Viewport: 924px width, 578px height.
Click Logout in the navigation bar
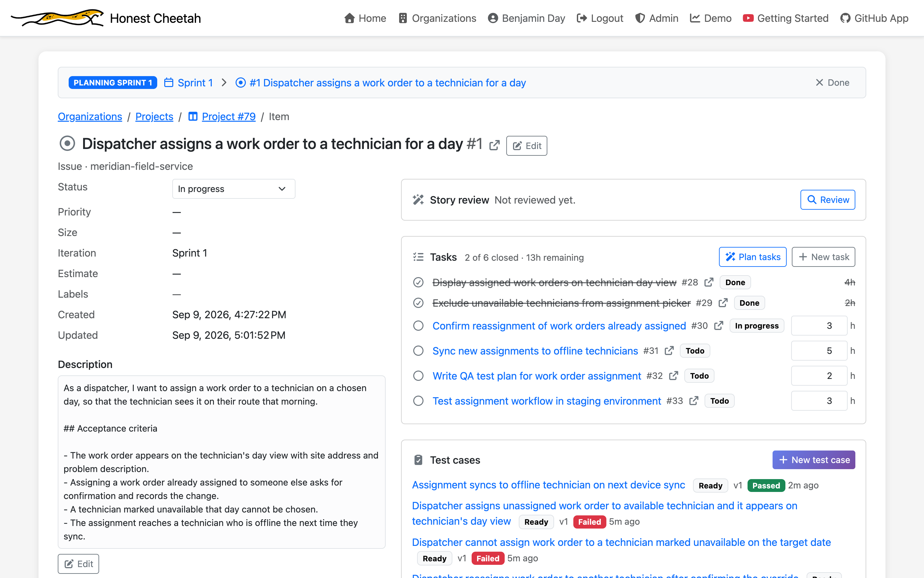(x=600, y=18)
